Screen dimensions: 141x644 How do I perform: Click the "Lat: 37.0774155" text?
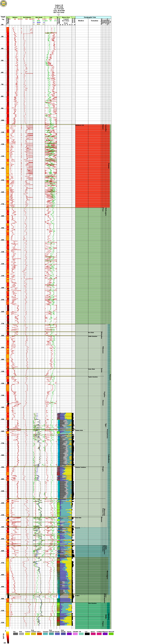(x=59, y=9)
